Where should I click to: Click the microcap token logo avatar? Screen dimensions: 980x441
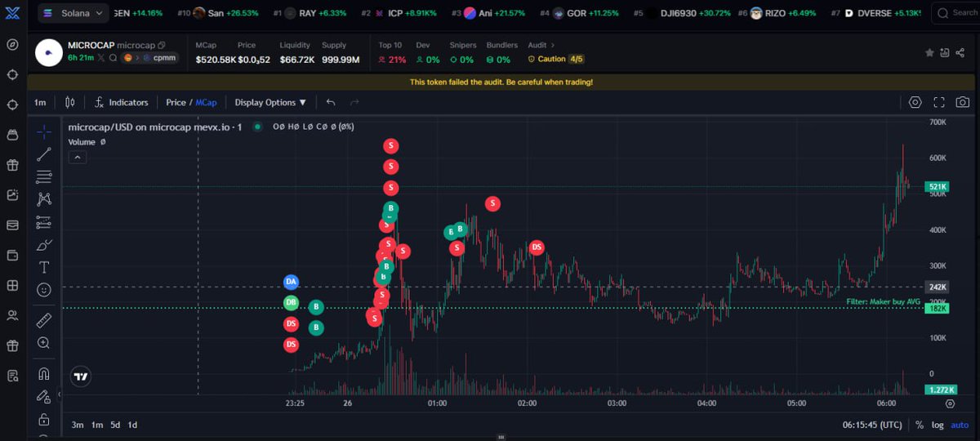[x=49, y=52]
